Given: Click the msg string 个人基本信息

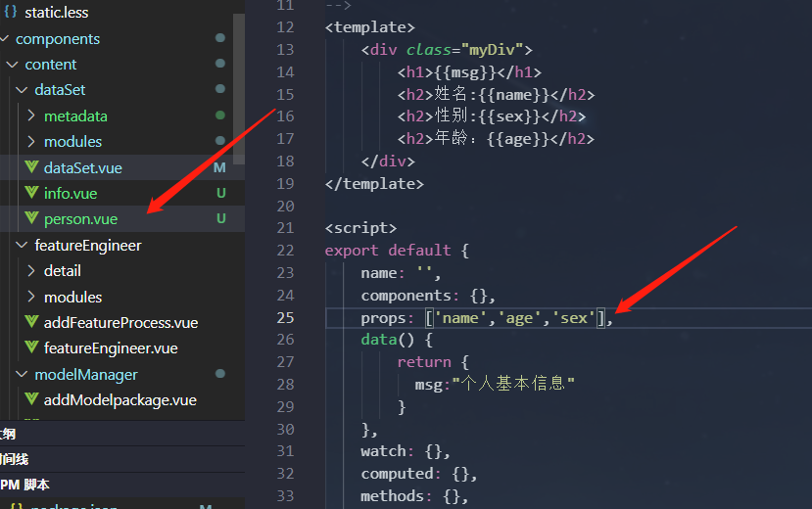Looking at the screenshot, I should [x=513, y=384].
